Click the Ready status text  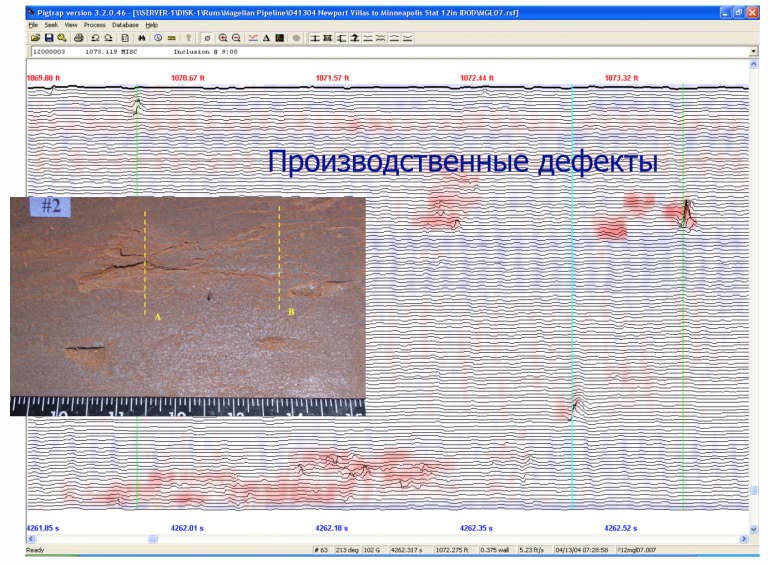point(35,550)
